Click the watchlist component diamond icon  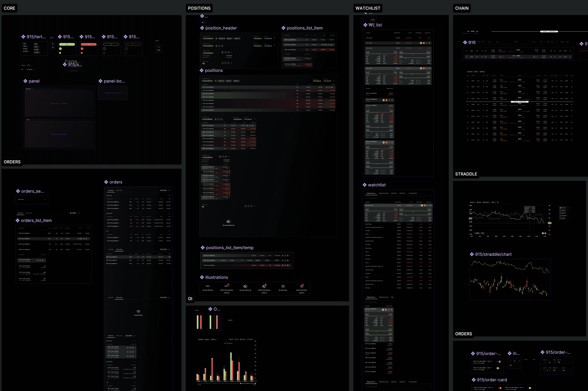[365, 185]
